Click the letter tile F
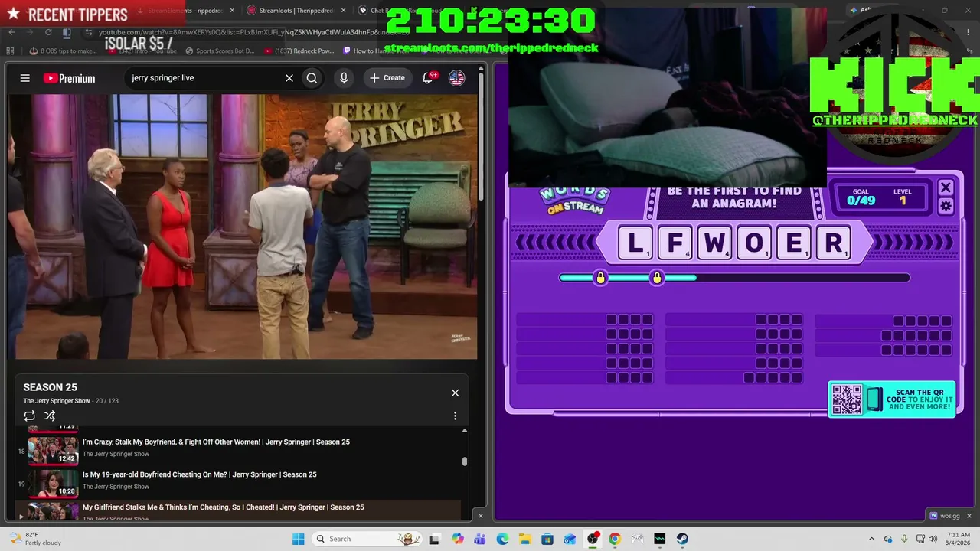 (675, 243)
